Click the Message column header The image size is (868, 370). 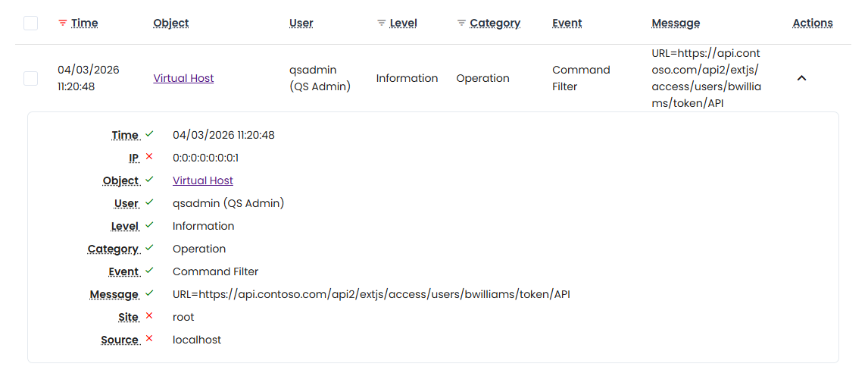pyautogui.click(x=676, y=24)
